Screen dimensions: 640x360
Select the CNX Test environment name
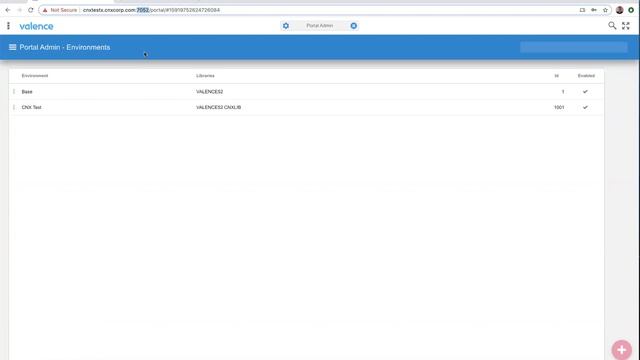(x=31, y=107)
